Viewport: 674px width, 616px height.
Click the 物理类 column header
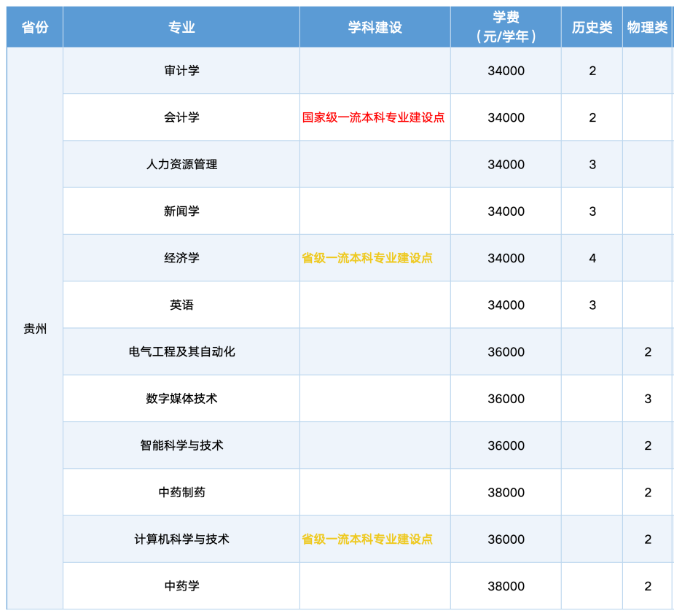pos(647,27)
